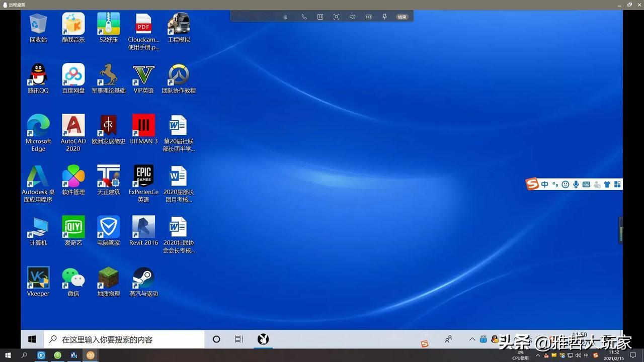This screenshot has height=362, width=644.
Task: Open Sogou toolbox grid icon
Action: pyautogui.click(x=617, y=185)
